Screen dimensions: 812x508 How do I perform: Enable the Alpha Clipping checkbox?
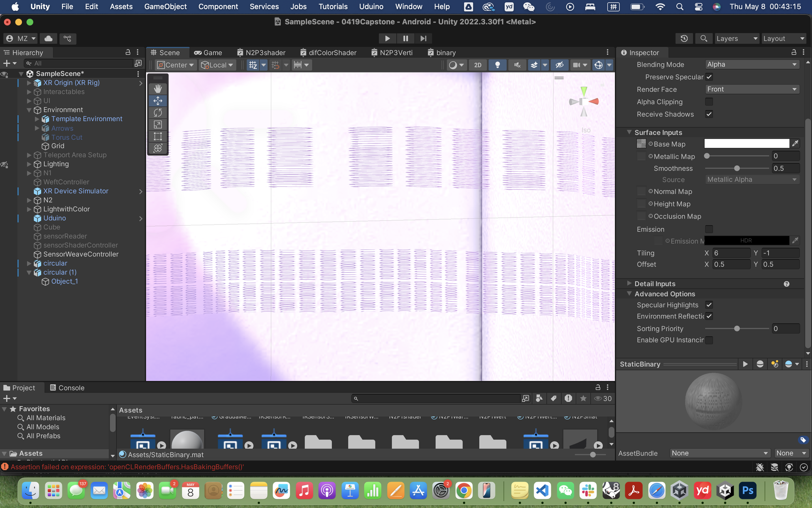[709, 102]
